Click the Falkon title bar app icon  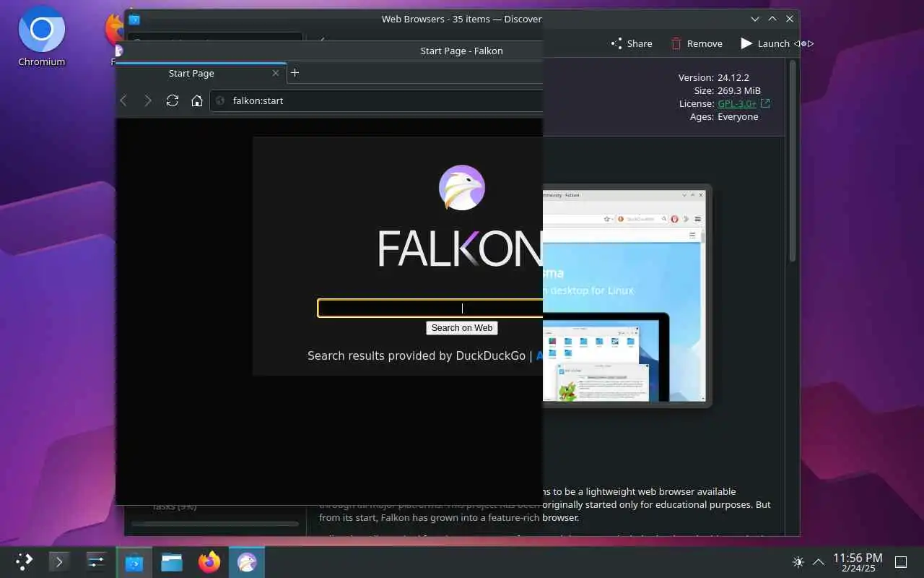pyautogui.click(x=119, y=51)
